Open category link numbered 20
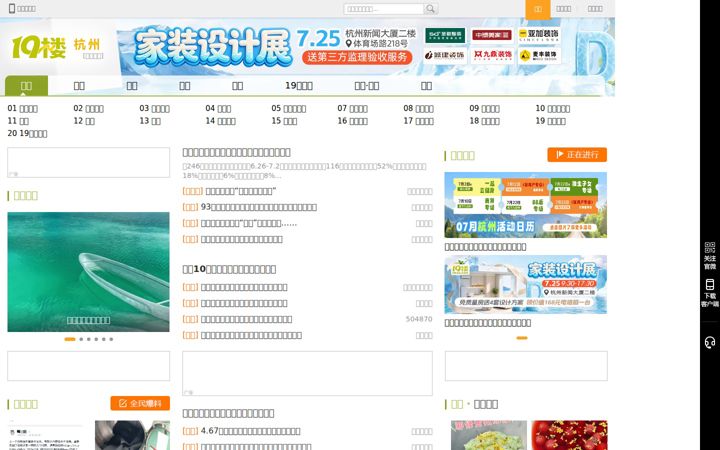This screenshot has width=720, height=450. [x=27, y=133]
